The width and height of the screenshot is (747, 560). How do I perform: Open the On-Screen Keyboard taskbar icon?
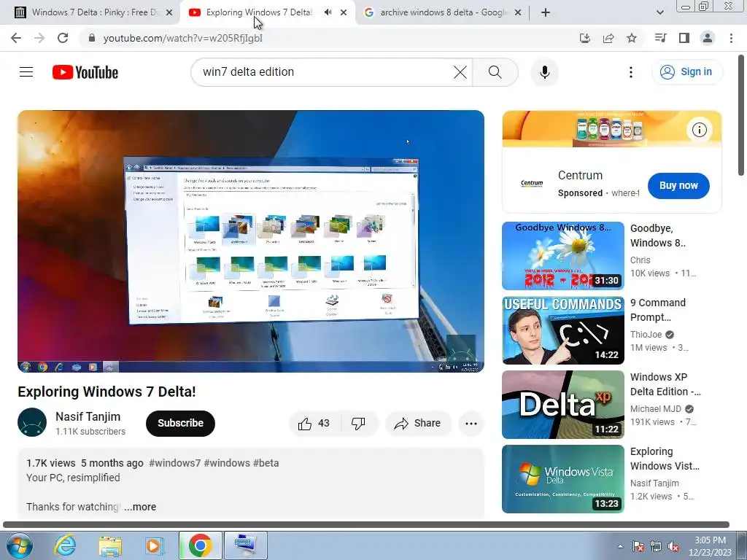245,545
